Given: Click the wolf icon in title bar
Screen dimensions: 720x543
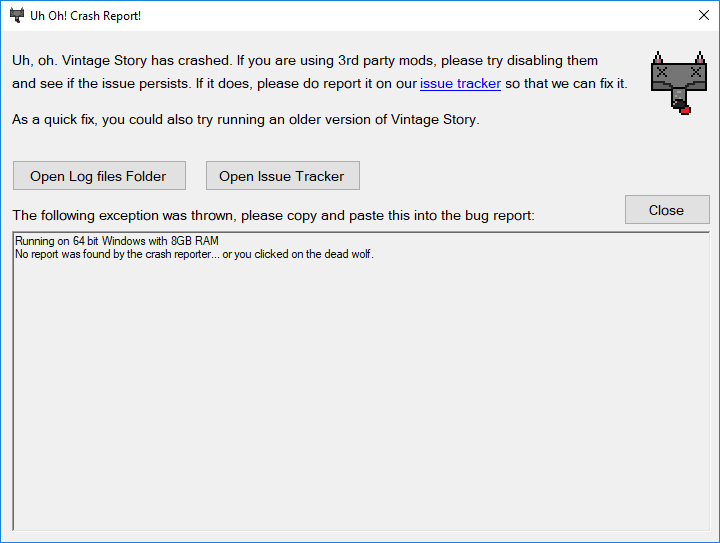Looking at the screenshot, I should coord(17,15).
